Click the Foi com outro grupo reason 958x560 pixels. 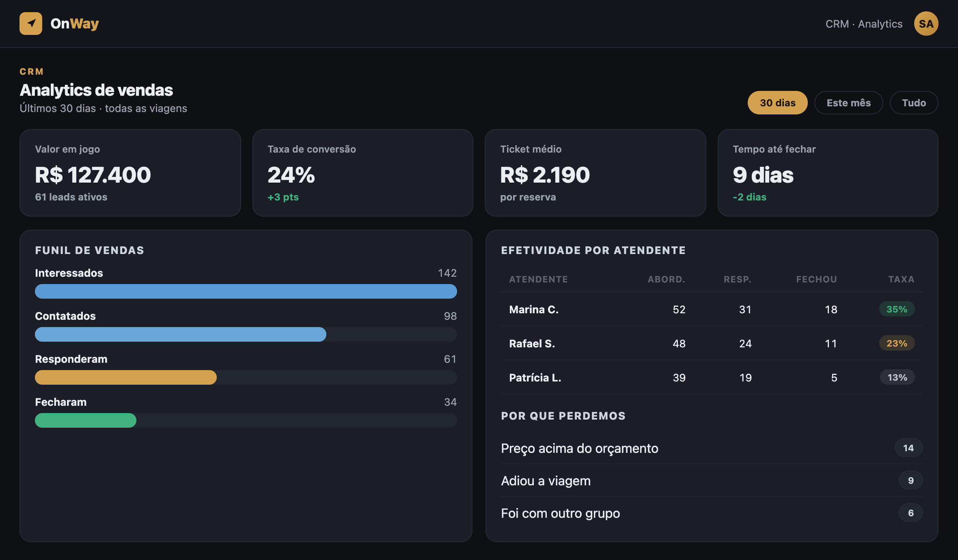tap(560, 513)
